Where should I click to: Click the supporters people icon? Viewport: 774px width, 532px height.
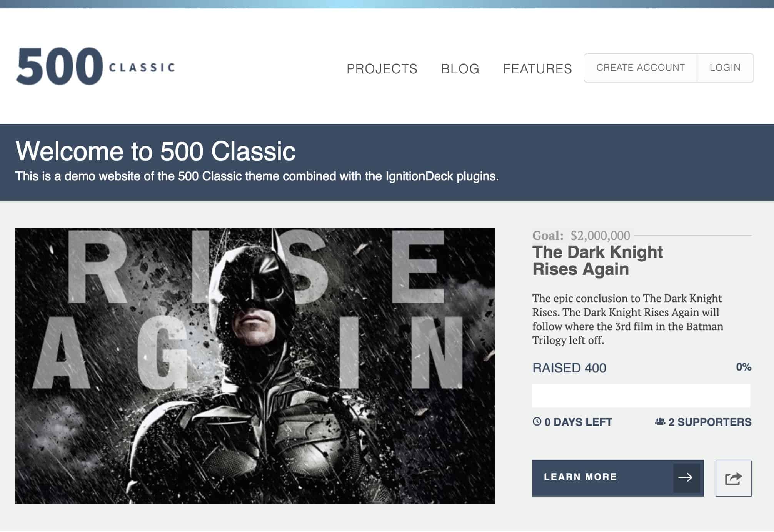660,422
